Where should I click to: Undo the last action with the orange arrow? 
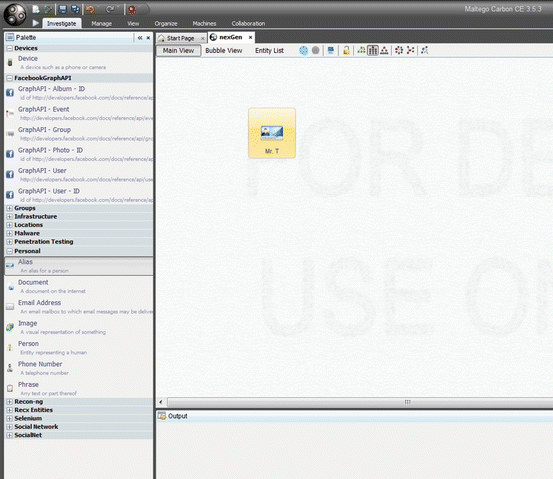click(90, 10)
